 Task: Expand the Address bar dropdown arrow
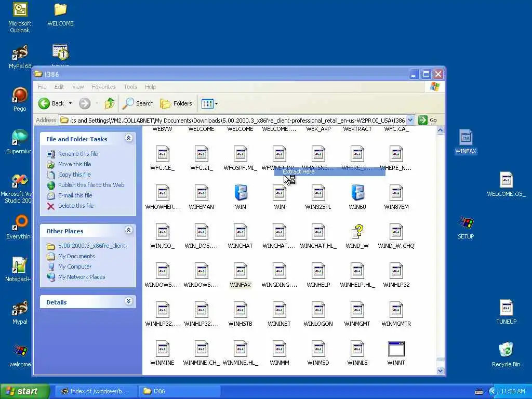410,120
